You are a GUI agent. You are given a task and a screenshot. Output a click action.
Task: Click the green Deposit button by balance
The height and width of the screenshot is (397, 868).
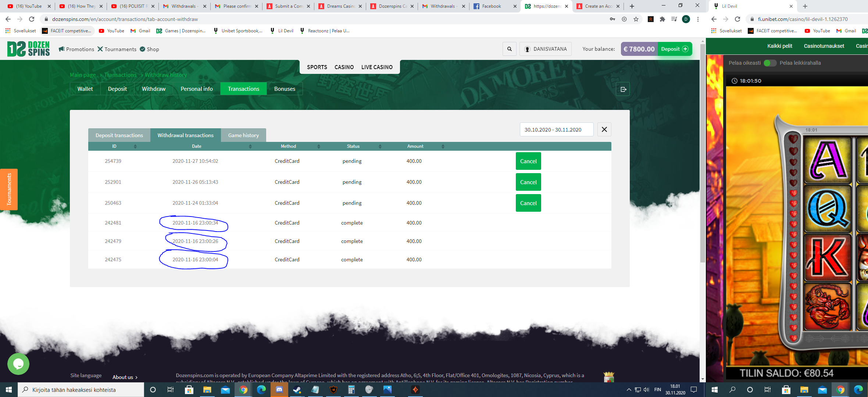click(x=675, y=49)
